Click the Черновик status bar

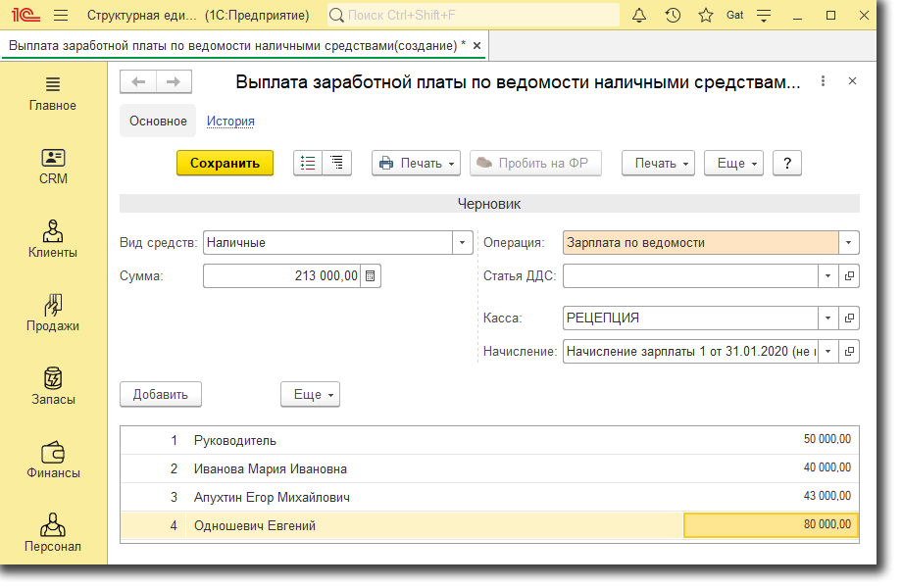click(x=489, y=204)
